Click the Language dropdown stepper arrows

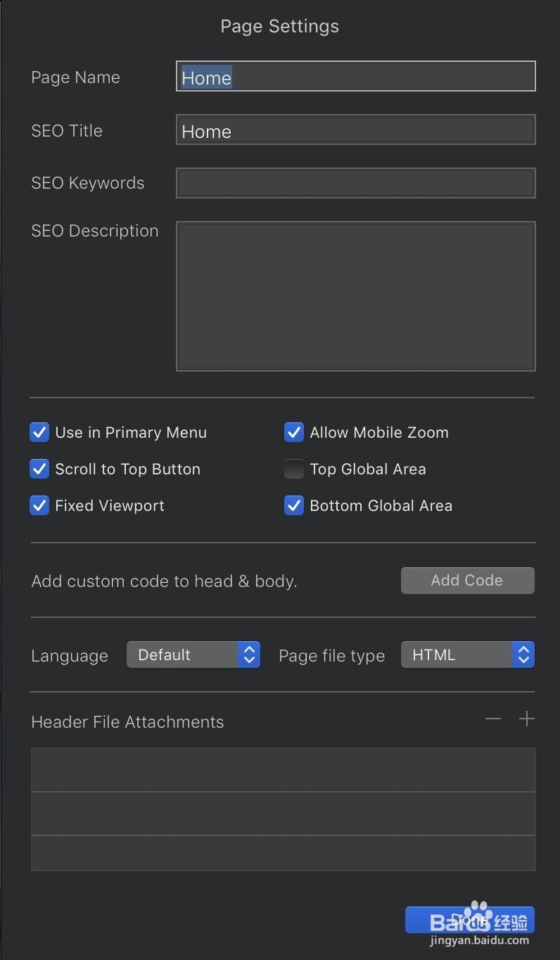point(248,655)
